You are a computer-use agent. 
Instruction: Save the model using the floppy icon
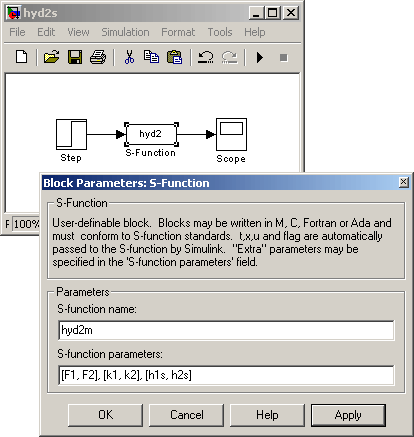75,57
